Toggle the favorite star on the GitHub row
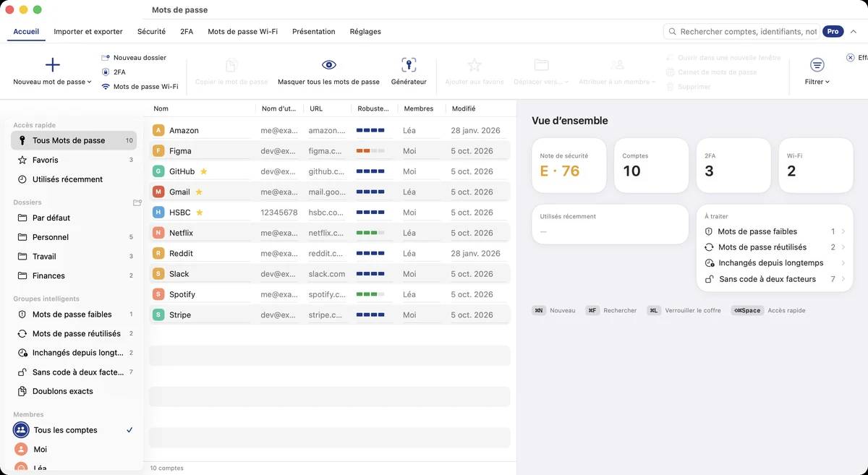The image size is (868, 475). click(x=204, y=171)
